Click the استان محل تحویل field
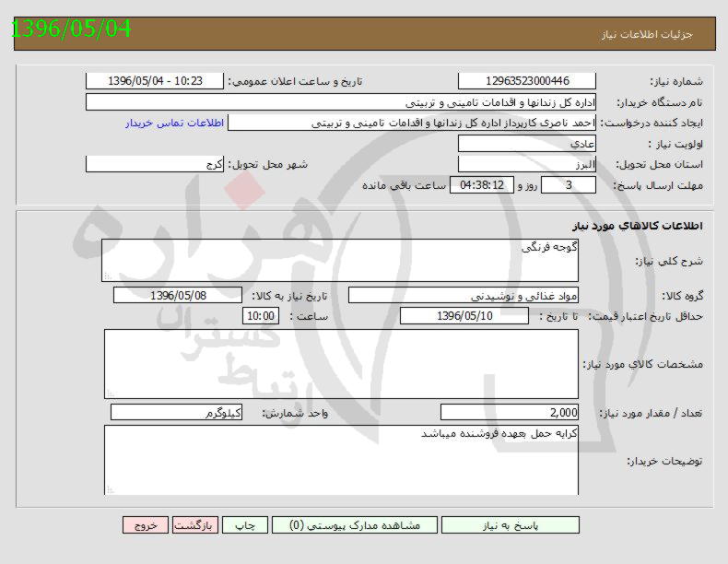Screen dimensions: 728x564 526,164
